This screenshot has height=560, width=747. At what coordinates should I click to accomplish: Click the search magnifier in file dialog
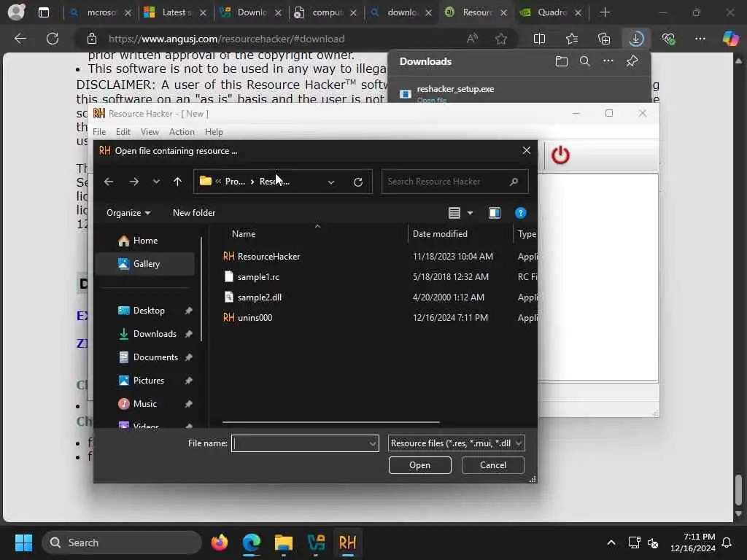point(514,182)
